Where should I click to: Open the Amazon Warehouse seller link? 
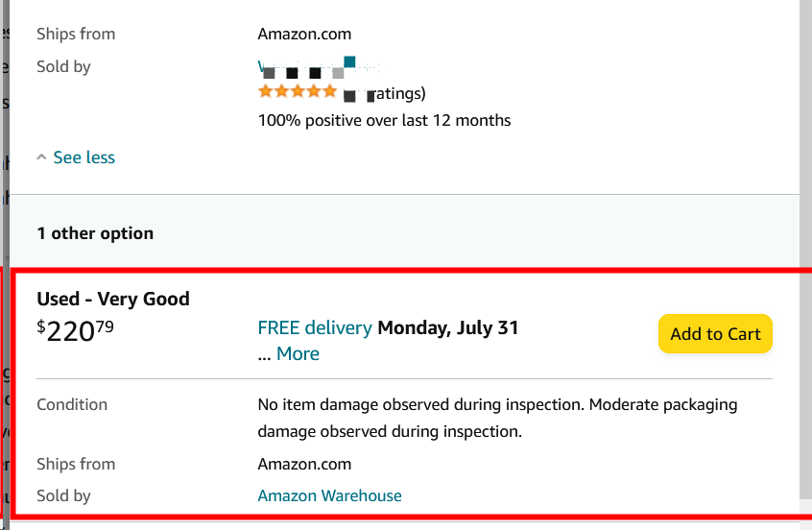pos(329,495)
